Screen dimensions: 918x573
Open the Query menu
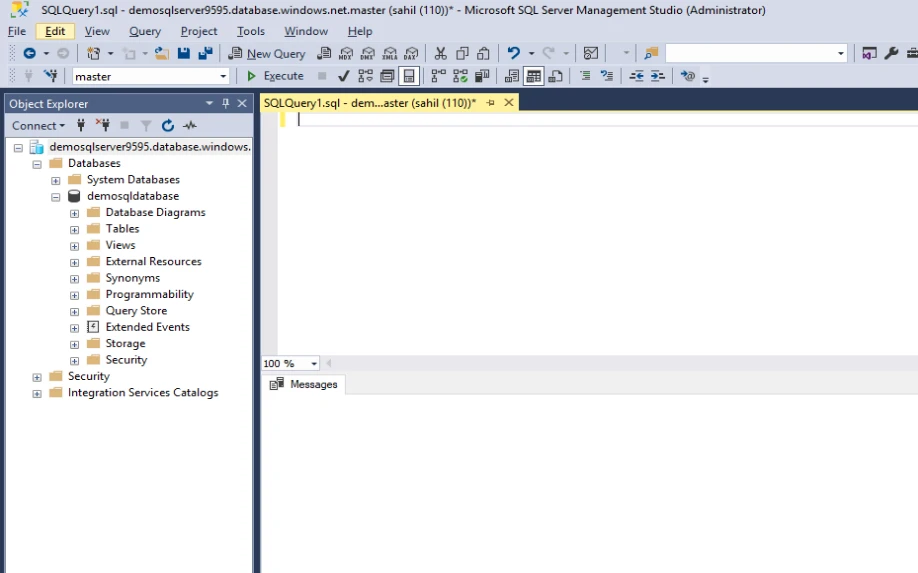click(x=145, y=31)
